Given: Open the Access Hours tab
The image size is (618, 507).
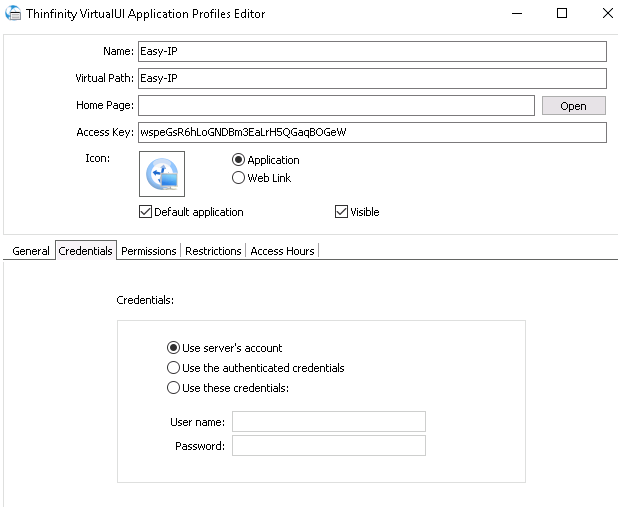Looking at the screenshot, I should pyautogui.click(x=283, y=251).
